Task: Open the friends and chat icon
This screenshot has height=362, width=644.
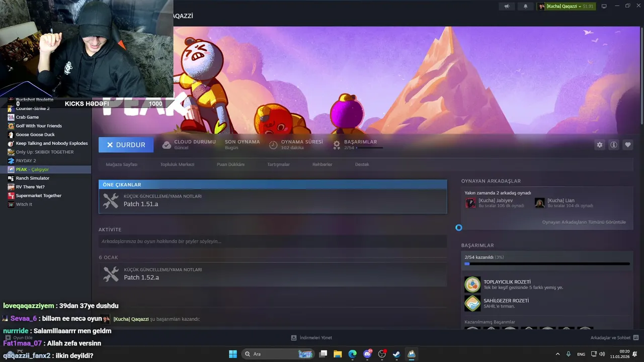Action: pos(636,338)
